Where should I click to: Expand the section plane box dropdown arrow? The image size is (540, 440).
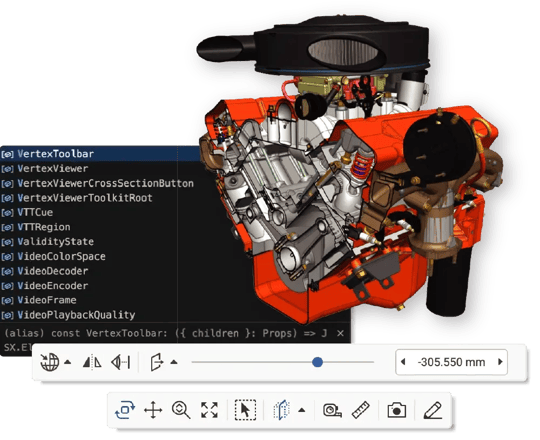point(174,362)
